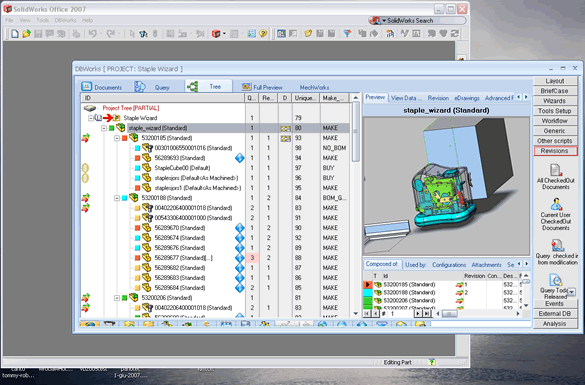Open the DBWorks menu in SolidWorks
The width and height of the screenshot is (585, 385).
tap(65, 20)
